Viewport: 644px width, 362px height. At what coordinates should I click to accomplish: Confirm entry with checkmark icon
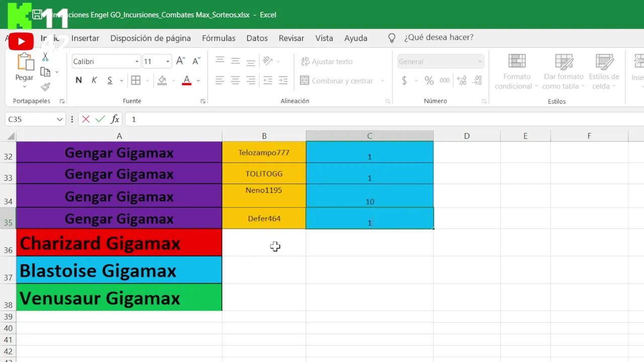pyautogui.click(x=100, y=119)
